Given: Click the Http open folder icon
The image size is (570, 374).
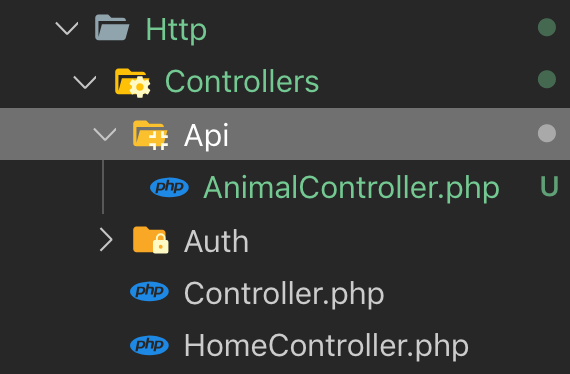Looking at the screenshot, I should pyautogui.click(x=112, y=28).
